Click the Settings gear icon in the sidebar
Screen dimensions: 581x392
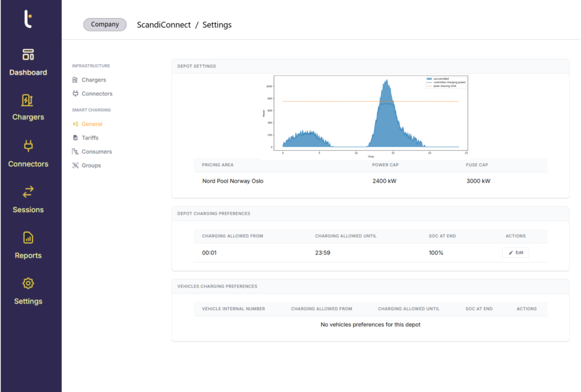point(28,283)
